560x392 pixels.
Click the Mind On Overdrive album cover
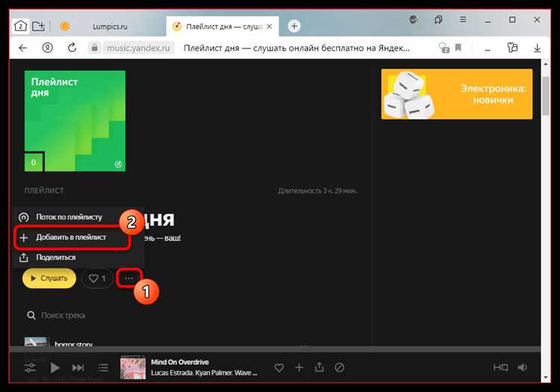click(x=133, y=367)
